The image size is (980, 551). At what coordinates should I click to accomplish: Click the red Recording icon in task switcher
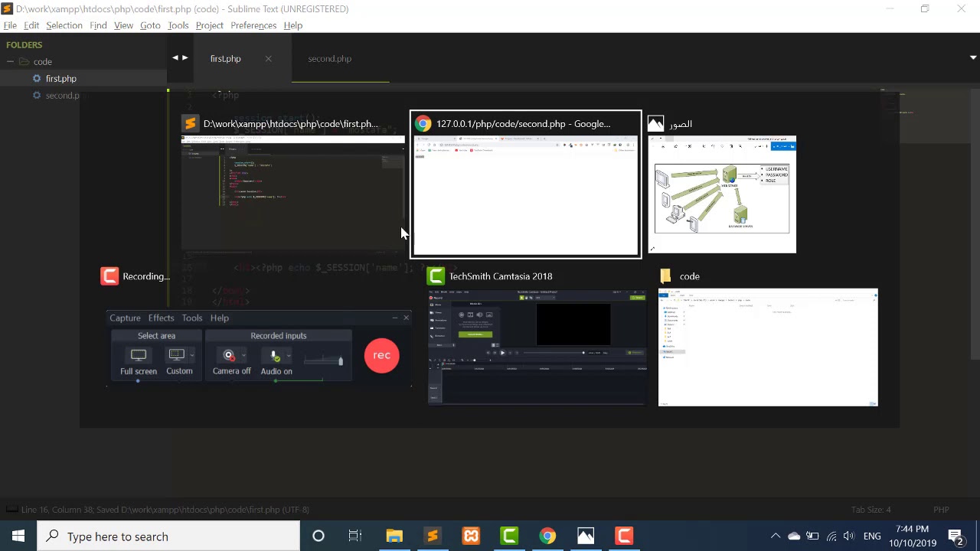point(109,276)
